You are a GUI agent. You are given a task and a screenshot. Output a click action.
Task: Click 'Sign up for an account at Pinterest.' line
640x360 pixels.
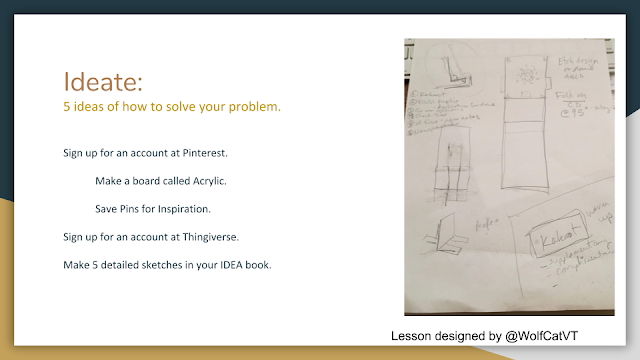(x=145, y=153)
